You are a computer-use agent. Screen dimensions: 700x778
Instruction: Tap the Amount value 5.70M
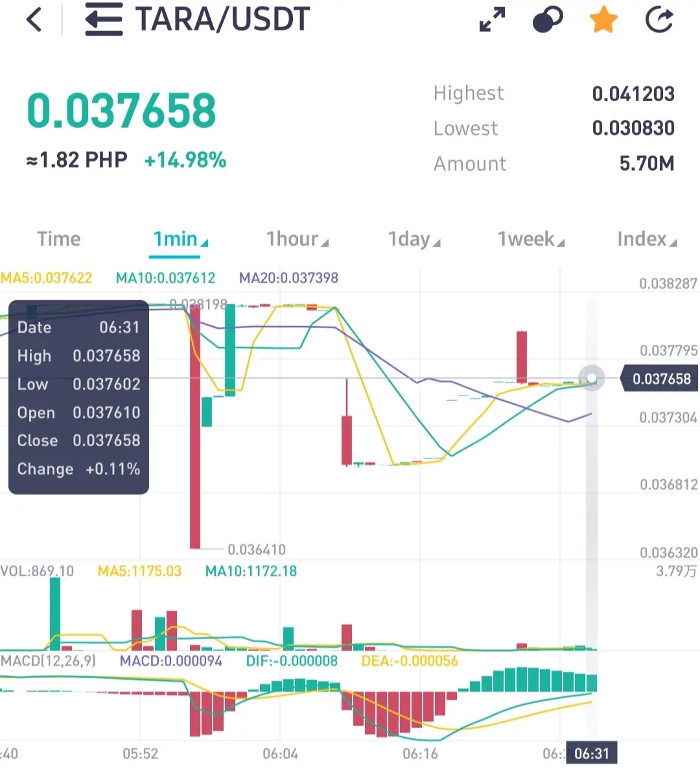(x=647, y=163)
